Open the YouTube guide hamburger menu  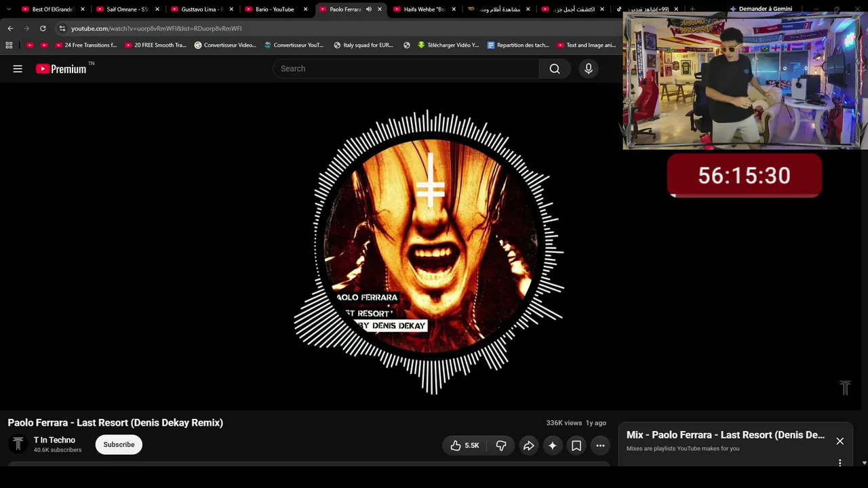[x=18, y=68]
